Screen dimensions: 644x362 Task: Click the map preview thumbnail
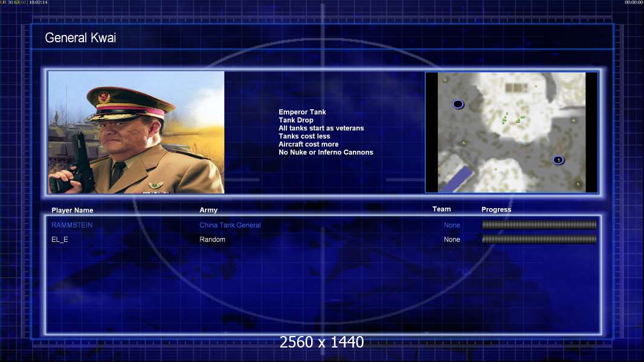[511, 132]
